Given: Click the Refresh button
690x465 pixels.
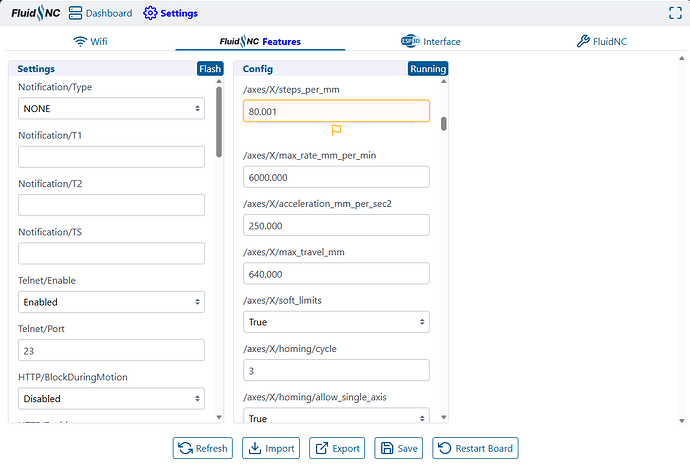Looking at the screenshot, I should point(202,448).
